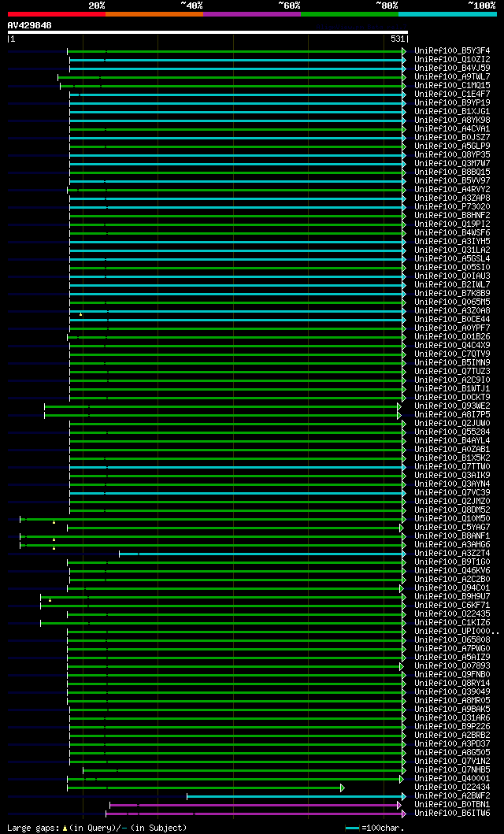Click the UniRef100_B9H9U7 label
The width and height of the screenshot is (504, 834).
click(x=453, y=596)
